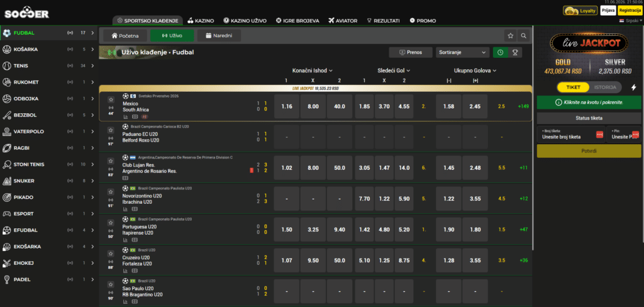Select the Rukomet sidebar icon

(x=6, y=82)
